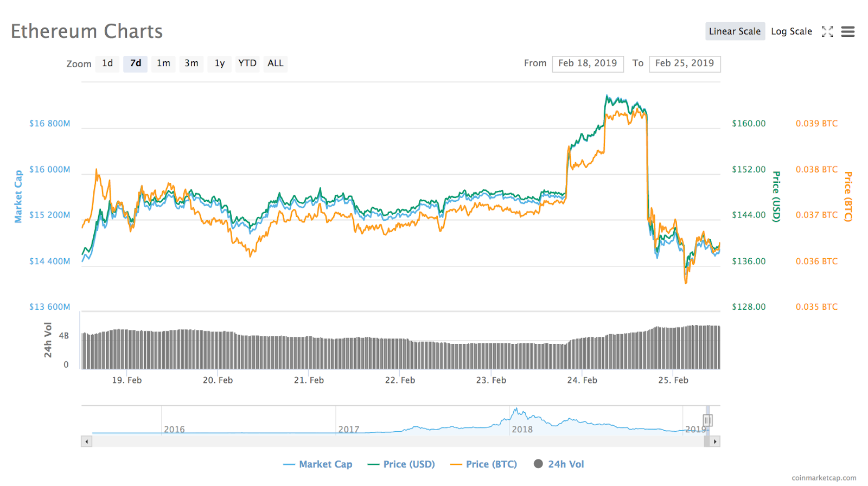Set zoom range to 1d
The width and height of the screenshot is (868, 486).
pos(107,63)
